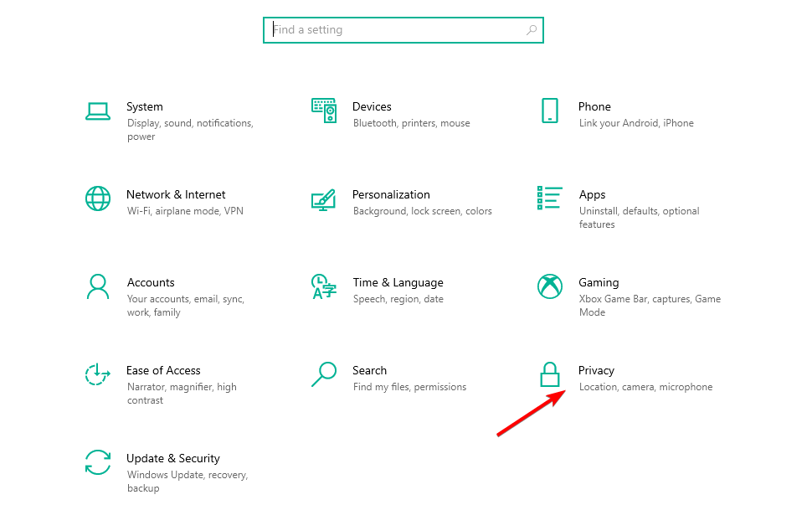Click 'Location, camera, microphone' description

[x=645, y=388]
